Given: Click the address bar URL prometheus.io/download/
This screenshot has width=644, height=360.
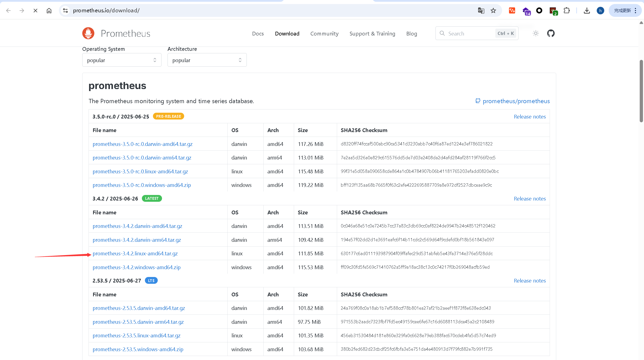Looking at the screenshot, I should [106, 11].
